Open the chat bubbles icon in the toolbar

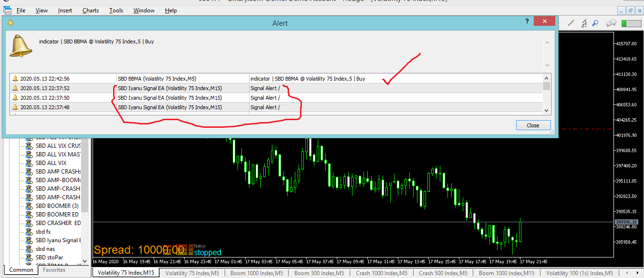pos(611,23)
